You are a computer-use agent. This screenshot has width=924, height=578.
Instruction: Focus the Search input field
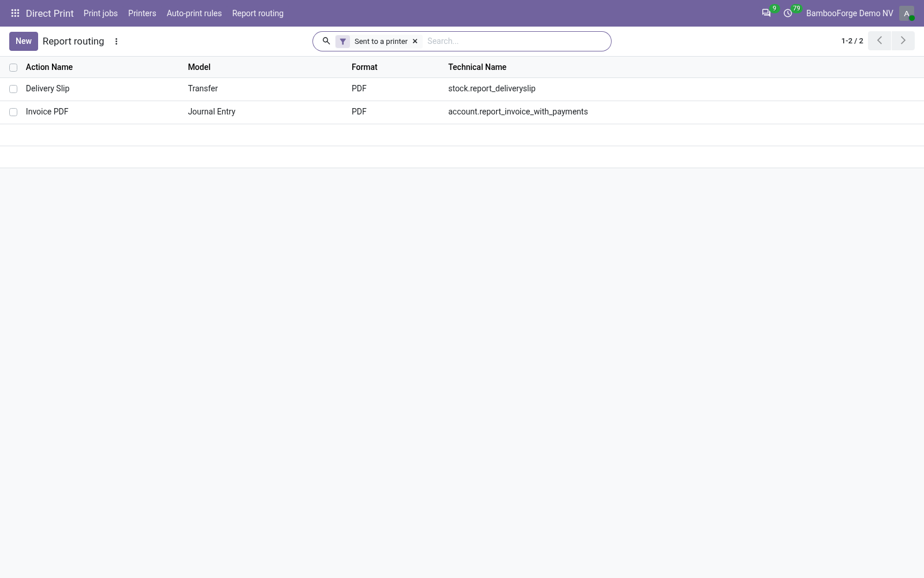(516, 41)
